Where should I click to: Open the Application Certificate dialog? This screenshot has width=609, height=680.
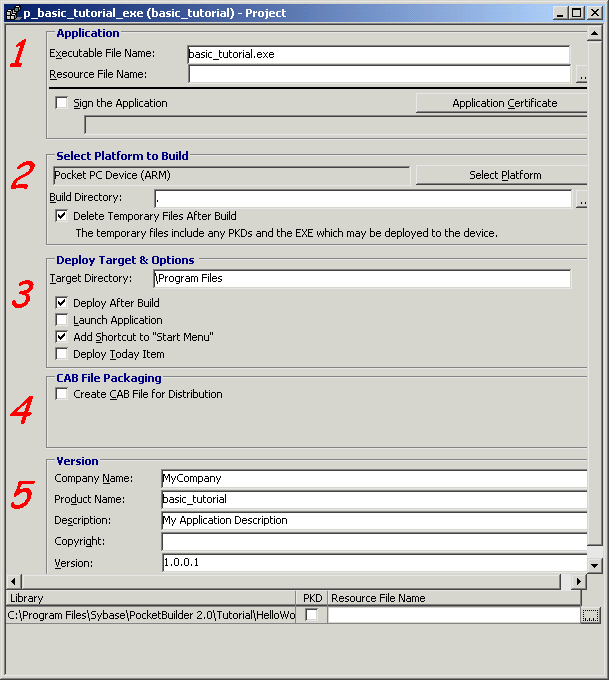[x=502, y=103]
